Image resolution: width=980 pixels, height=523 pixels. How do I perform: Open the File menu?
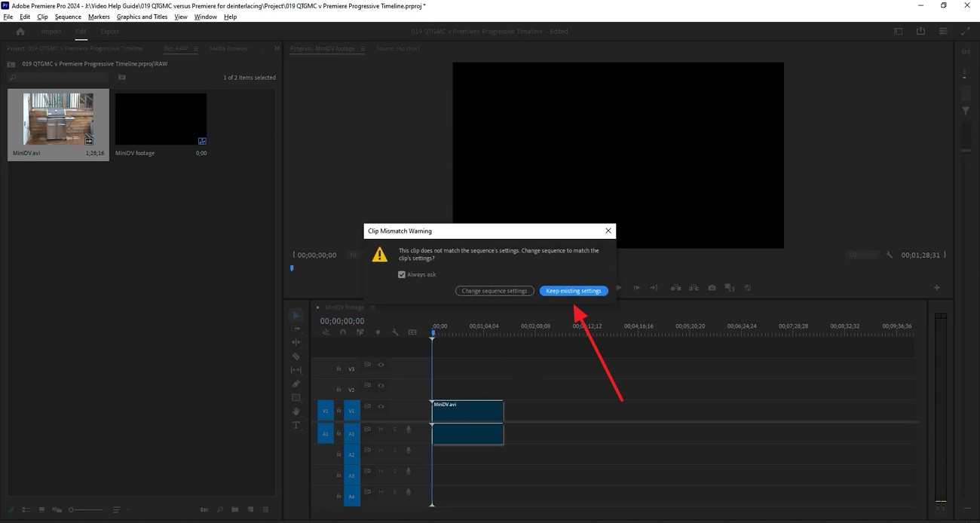pyautogui.click(x=8, y=17)
